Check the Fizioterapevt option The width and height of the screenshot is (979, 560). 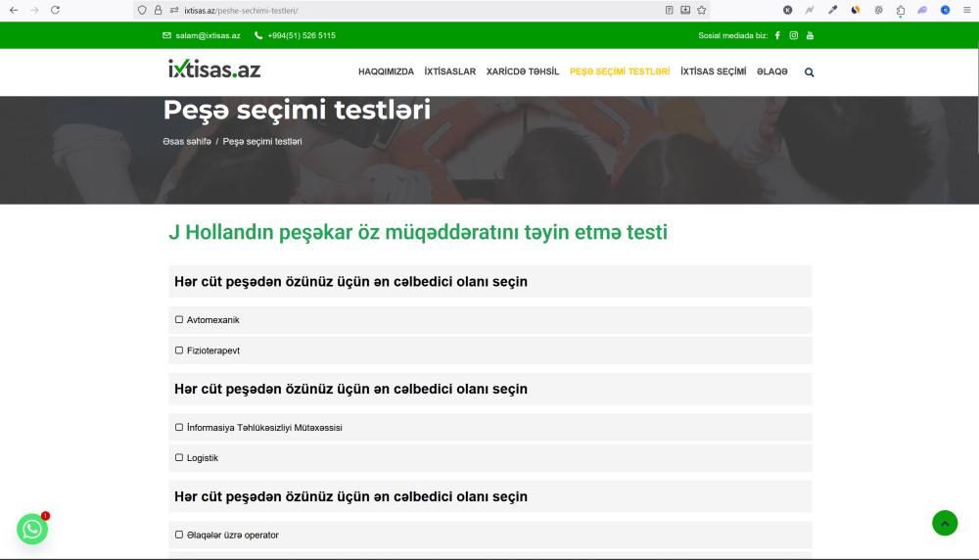click(179, 350)
